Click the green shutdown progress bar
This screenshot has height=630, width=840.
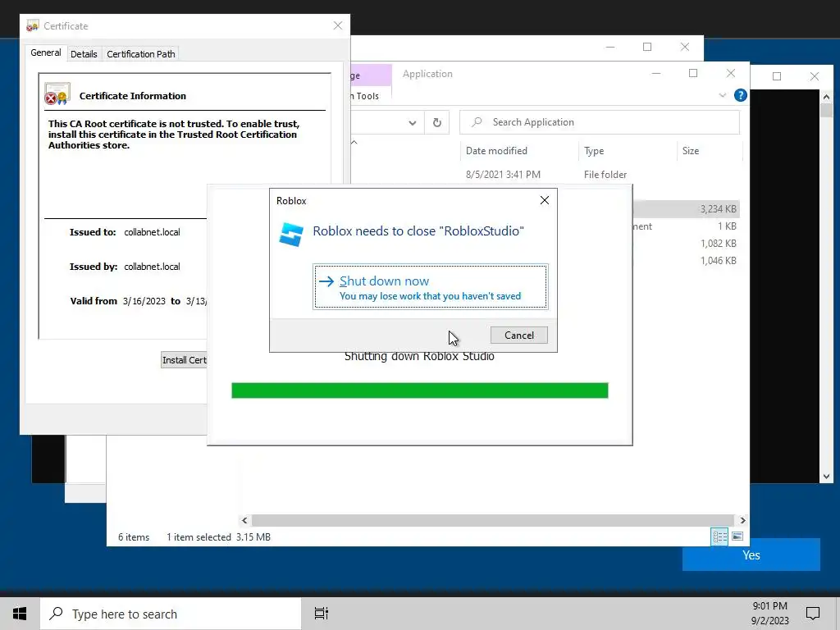coord(419,390)
